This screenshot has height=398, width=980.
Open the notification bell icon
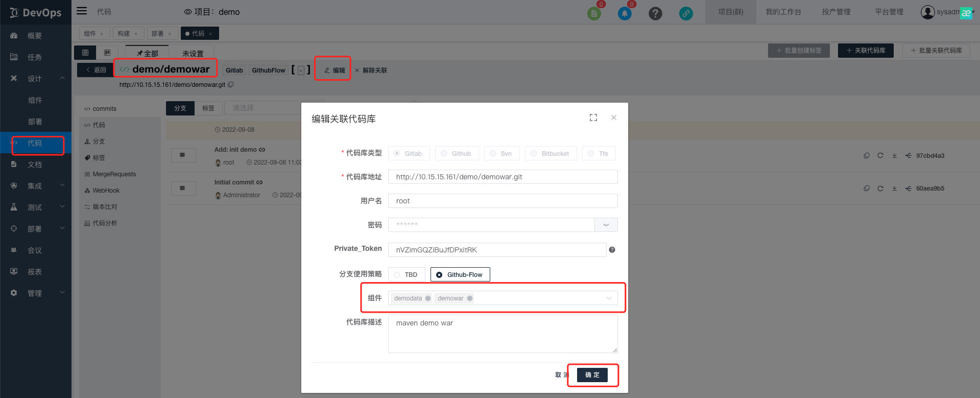[x=625, y=14]
